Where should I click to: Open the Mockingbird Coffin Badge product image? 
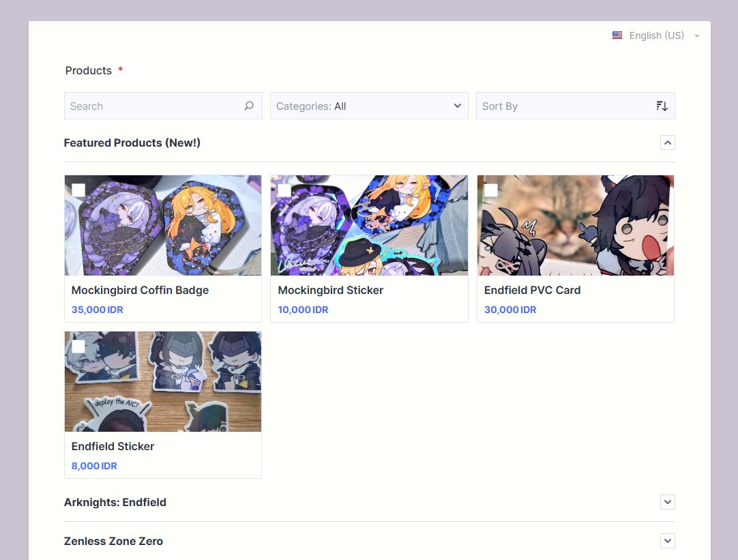click(163, 225)
